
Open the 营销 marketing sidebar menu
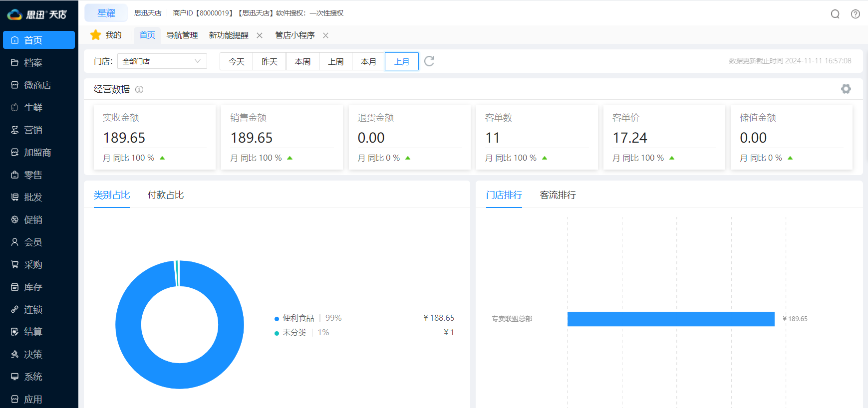pyautogui.click(x=39, y=130)
